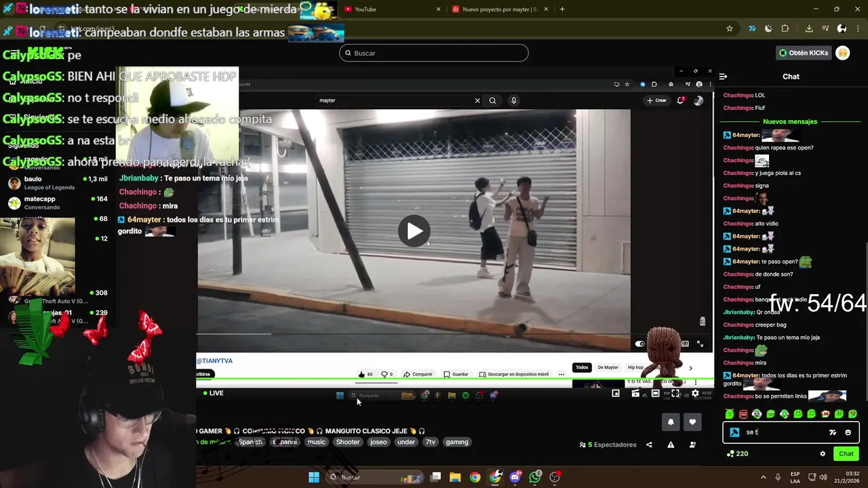Image resolution: width=868 pixels, height=488 pixels.
Task: Share the stream with the share icon
Action: [x=649, y=445]
